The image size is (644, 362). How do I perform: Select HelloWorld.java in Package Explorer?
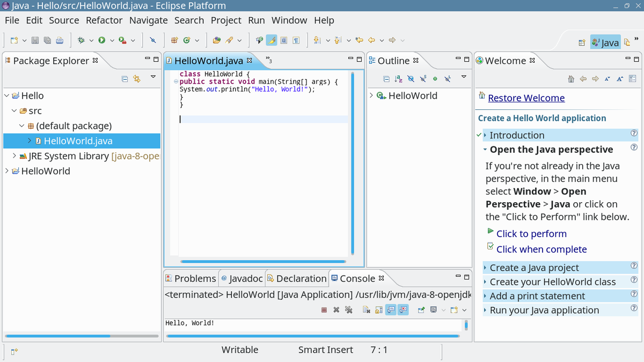click(78, 141)
